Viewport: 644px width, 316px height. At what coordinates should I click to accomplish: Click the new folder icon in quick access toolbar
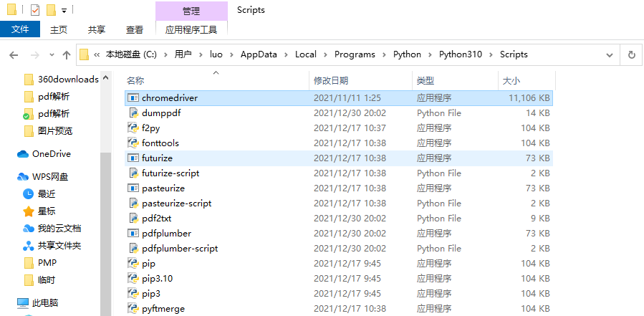[51, 10]
